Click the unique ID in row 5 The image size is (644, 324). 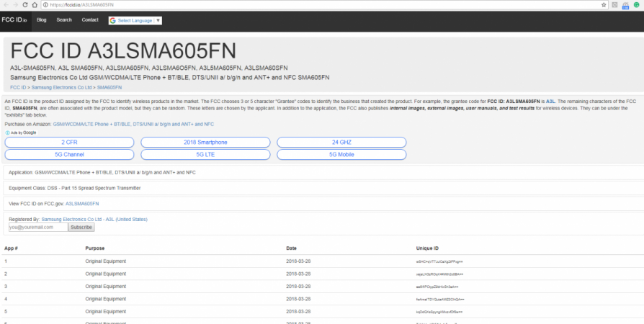pos(439,312)
